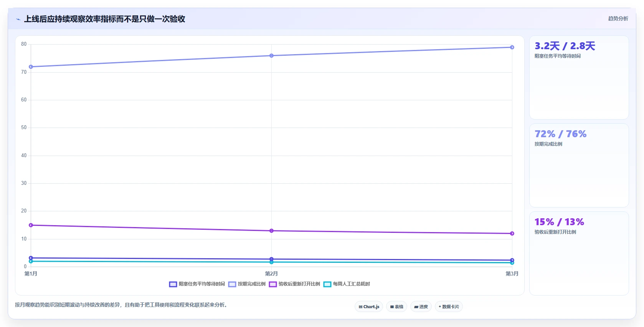Viewport: 644px width, 327px height.
Task: Click the 15% / 13% stat value
Action: point(559,222)
